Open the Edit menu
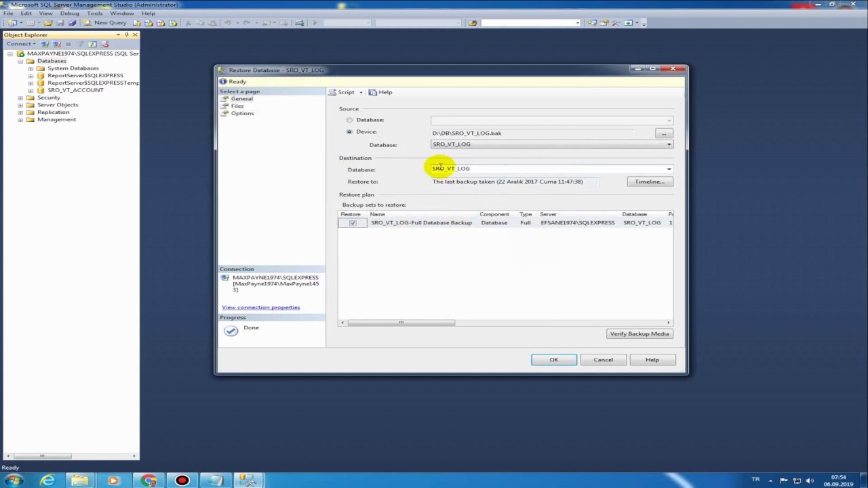 point(26,13)
